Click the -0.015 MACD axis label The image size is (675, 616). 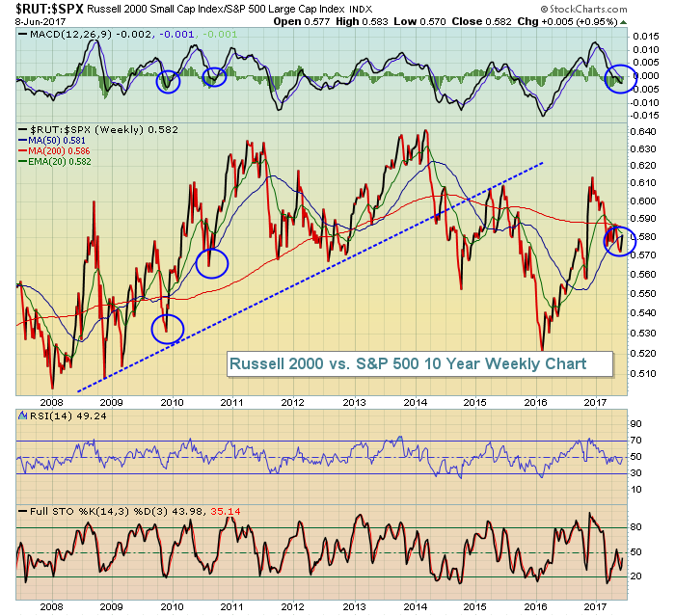pos(644,116)
